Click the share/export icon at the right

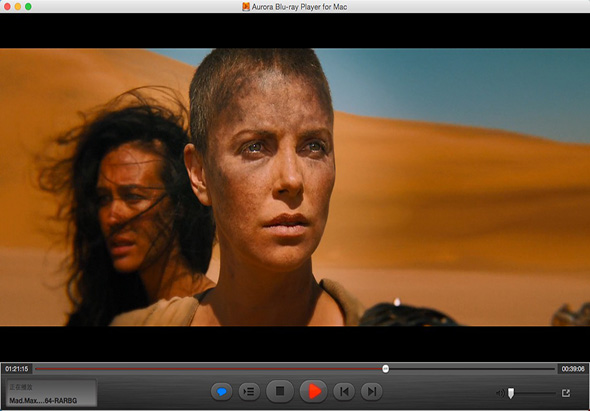566,393
